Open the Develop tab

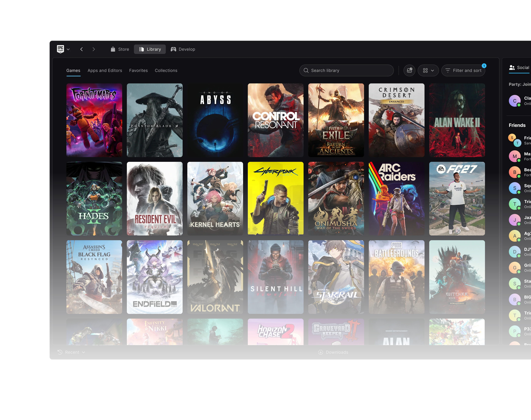(183, 49)
